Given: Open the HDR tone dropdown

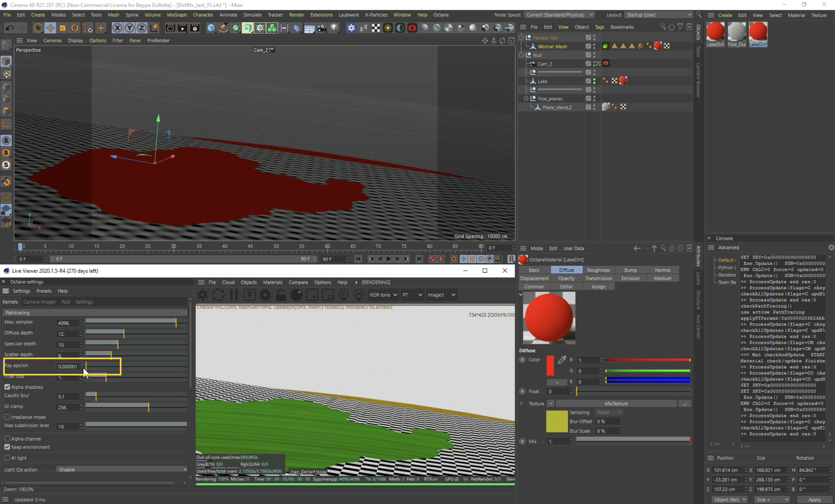Looking at the screenshot, I should coord(383,295).
